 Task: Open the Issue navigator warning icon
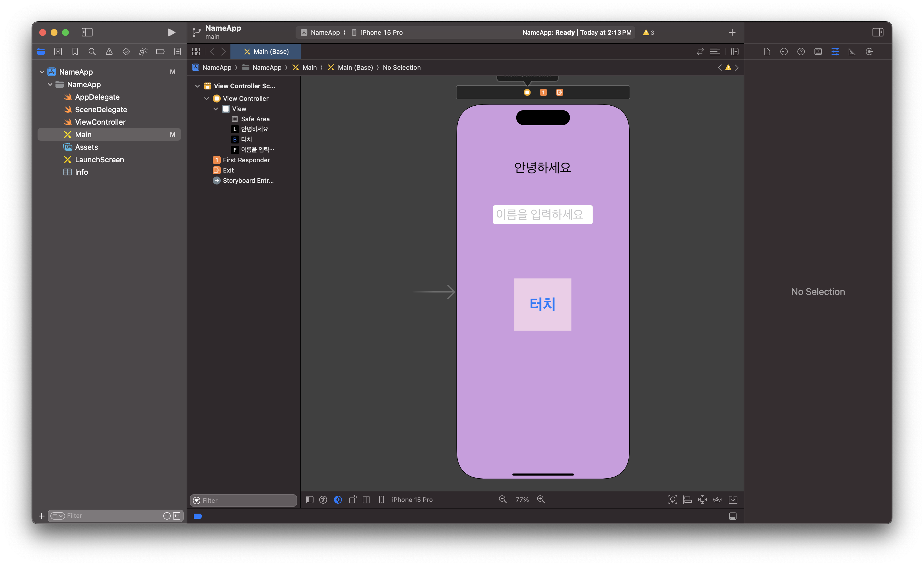109,52
